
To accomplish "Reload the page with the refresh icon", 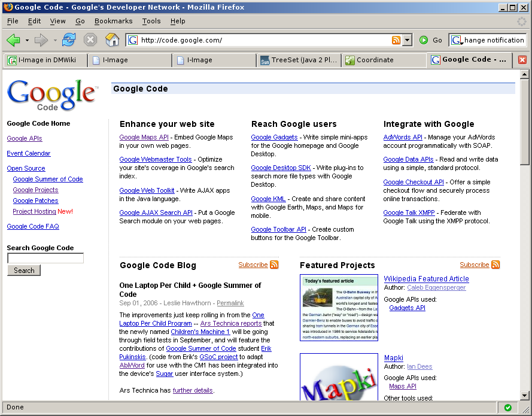I will coord(69,40).
